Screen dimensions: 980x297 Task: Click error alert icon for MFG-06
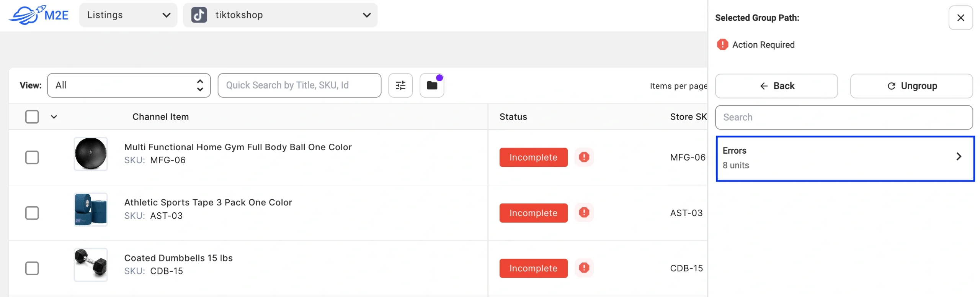pos(583,157)
